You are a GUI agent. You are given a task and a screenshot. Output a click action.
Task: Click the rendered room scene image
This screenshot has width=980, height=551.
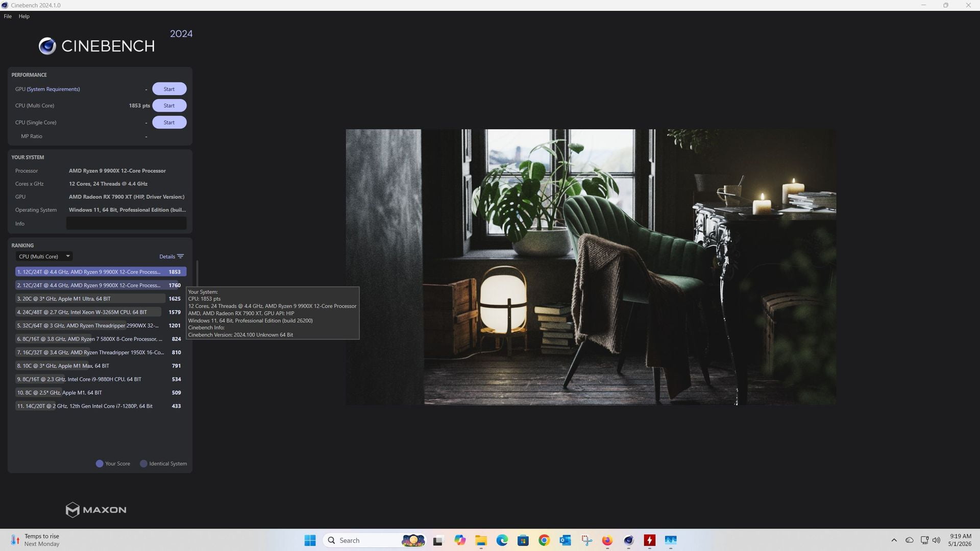click(591, 267)
